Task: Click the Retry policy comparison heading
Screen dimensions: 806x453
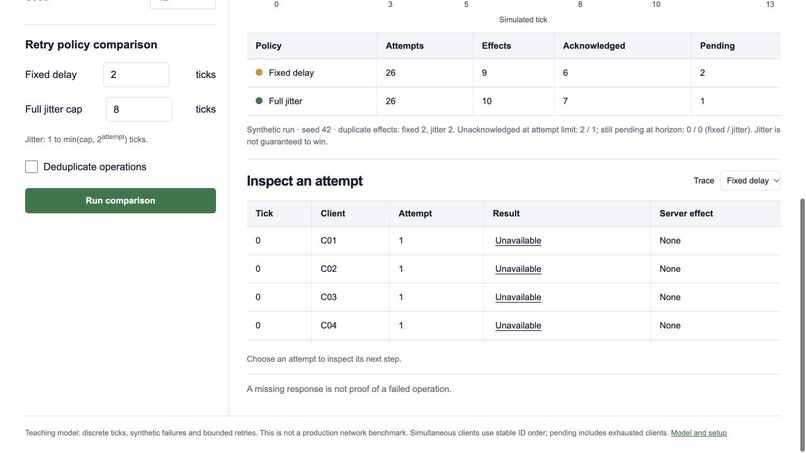Action: (91, 45)
